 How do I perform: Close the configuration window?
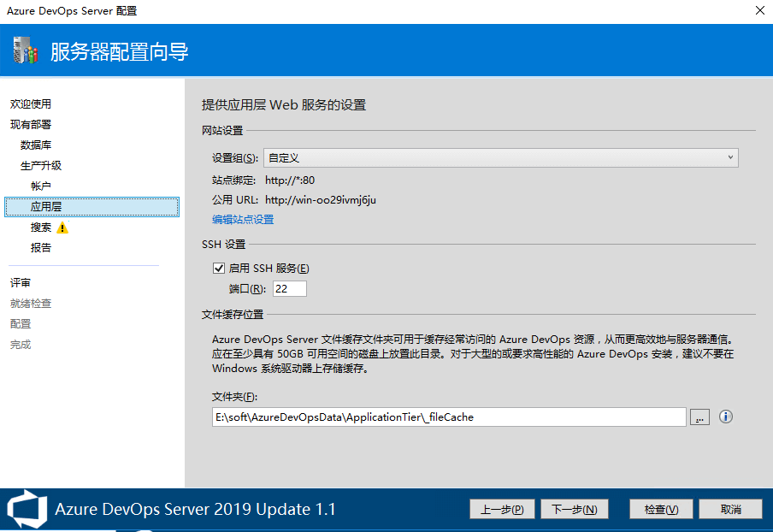pyautogui.click(x=759, y=11)
